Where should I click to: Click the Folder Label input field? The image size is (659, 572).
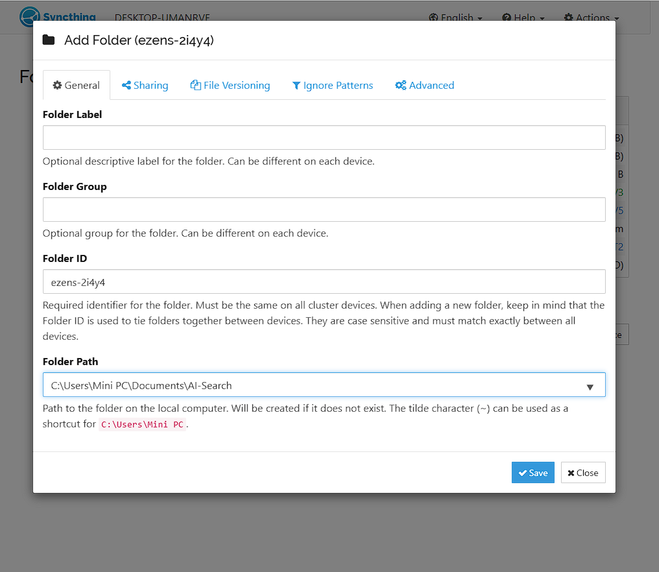[324, 137]
